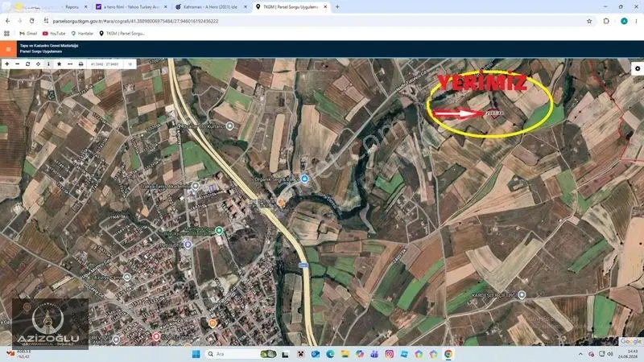Bookmark this page with star
Screen dimensions: 644x362
(x=589, y=21)
